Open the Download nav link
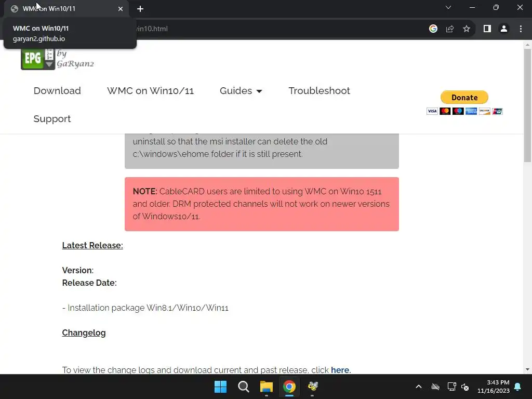 tap(57, 90)
